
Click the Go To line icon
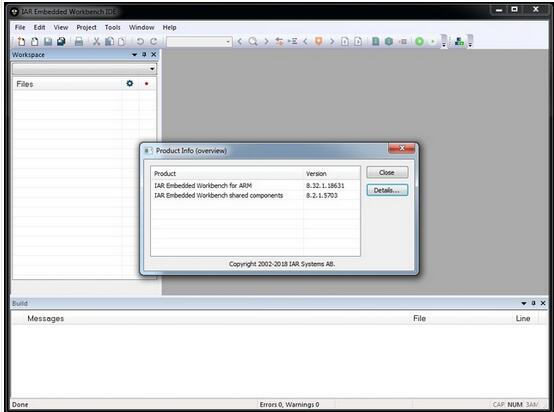293,42
